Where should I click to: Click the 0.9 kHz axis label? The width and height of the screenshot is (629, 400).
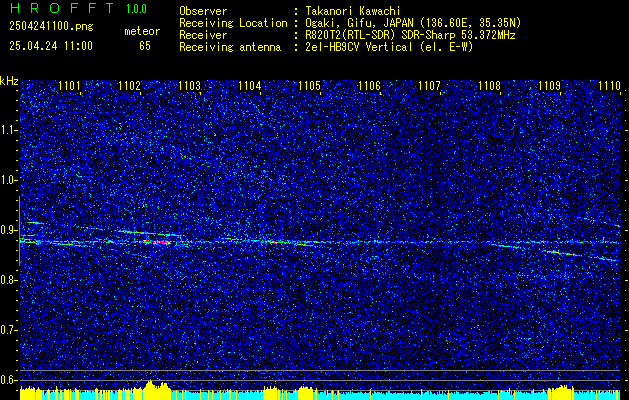(x=7, y=230)
